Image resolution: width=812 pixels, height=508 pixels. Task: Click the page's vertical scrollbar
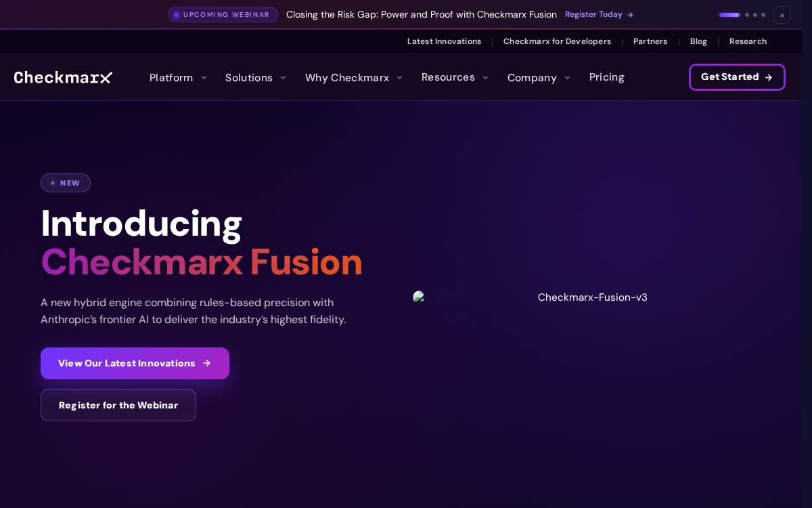807,254
